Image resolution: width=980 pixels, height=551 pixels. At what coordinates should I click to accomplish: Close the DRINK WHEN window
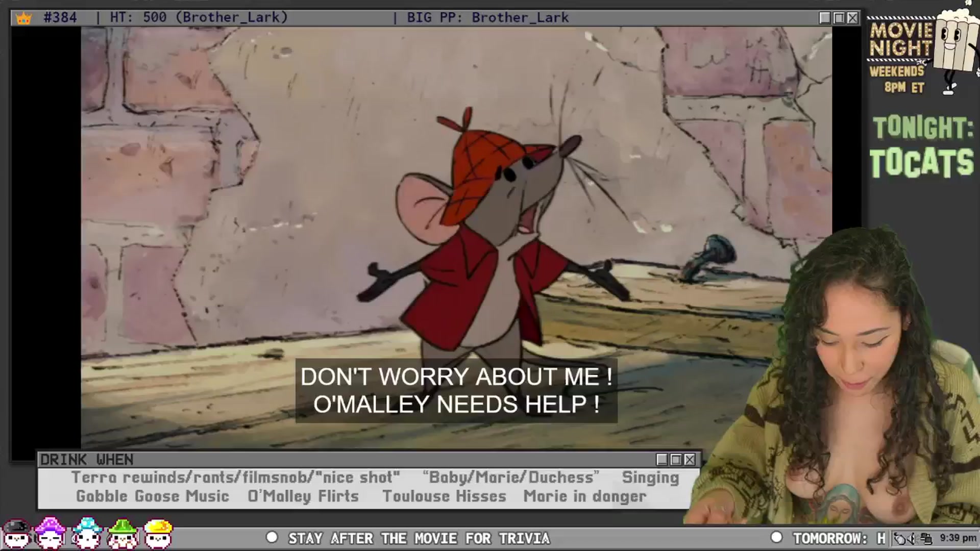[690, 460]
